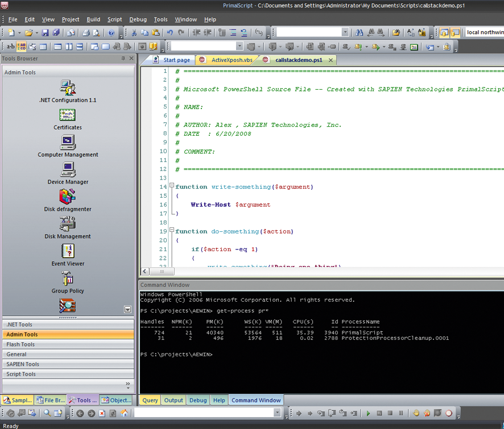Run the script with the green Run icon
This screenshot has height=429, width=504.
[x=367, y=413]
